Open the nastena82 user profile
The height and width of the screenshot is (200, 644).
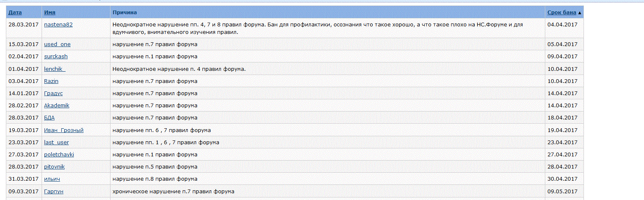point(58,24)
